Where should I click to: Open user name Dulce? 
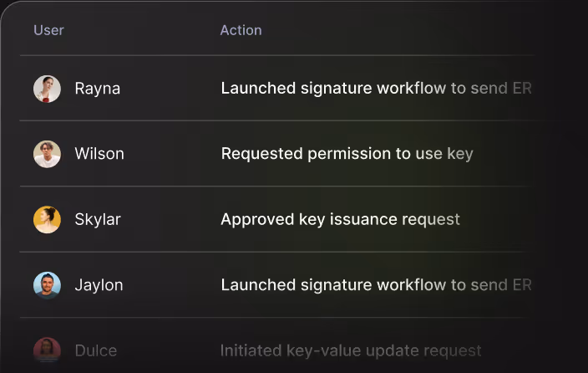[96, 350]
